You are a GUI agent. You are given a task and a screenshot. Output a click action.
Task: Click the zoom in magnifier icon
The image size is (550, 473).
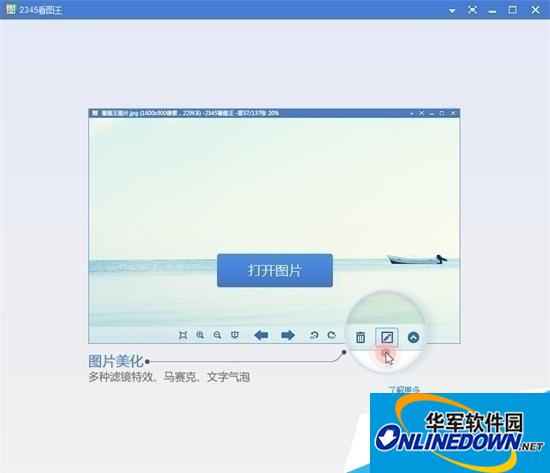(200, 335)
